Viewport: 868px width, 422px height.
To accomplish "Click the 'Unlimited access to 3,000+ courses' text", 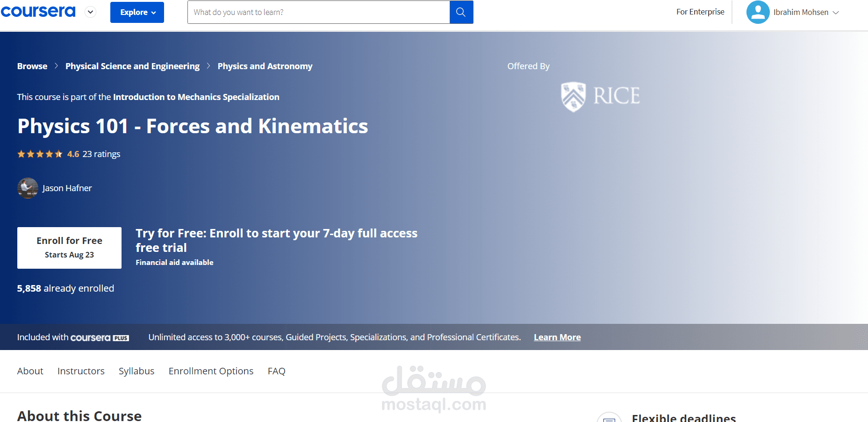I will tap(335, 337).
